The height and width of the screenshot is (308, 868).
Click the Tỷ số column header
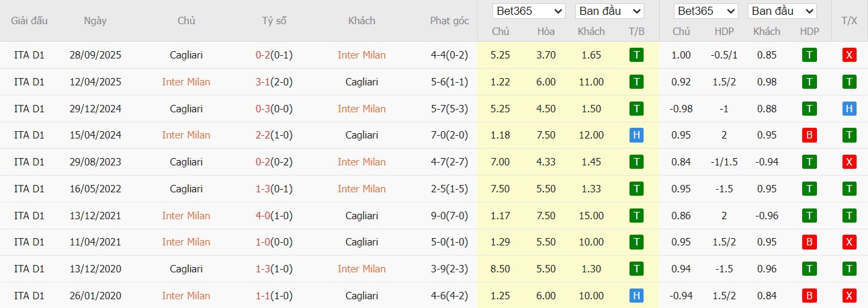click(274, 21)
